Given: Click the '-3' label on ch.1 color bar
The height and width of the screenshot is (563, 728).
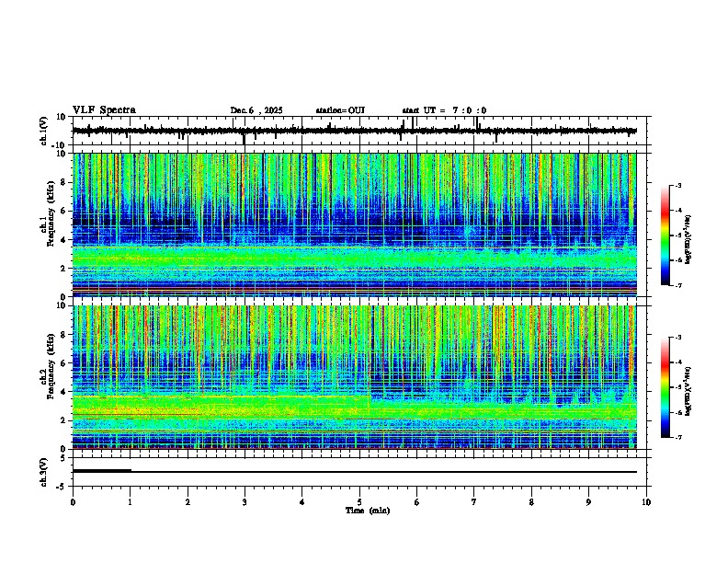Looking at the screenshot, I should (677, 186).
